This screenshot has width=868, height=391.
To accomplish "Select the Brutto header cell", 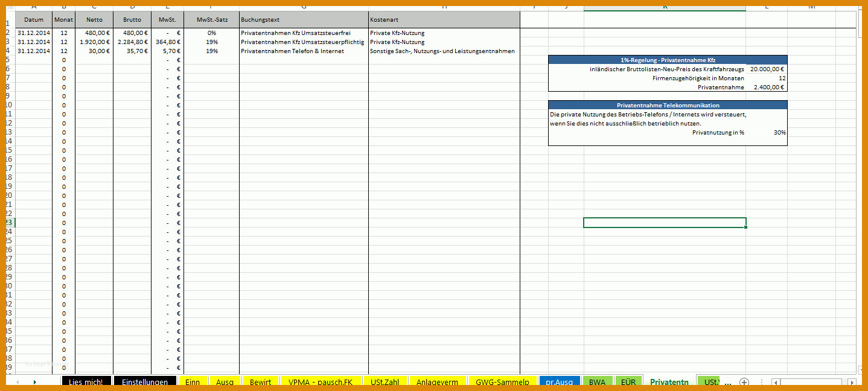I will [x=132, y=19].
